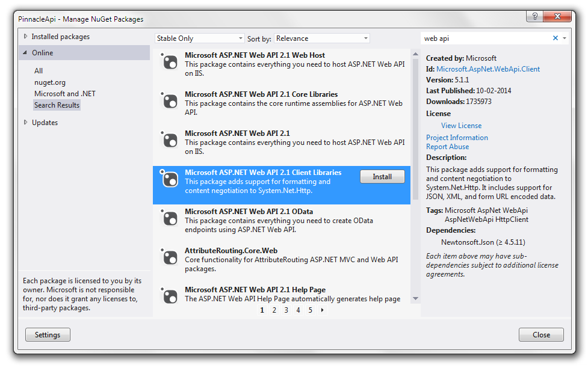Click the Client Libraries package icon
This screenshot has width=588, height=368.
[169, 179]
